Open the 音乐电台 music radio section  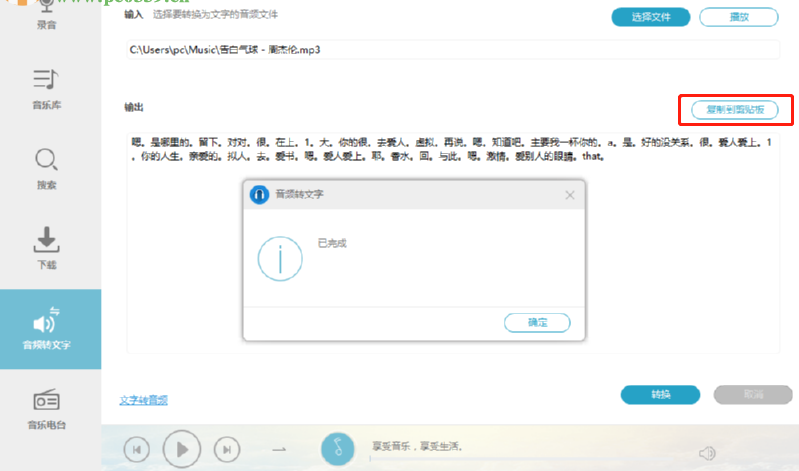pyautogui.click(x=46, y=409)
